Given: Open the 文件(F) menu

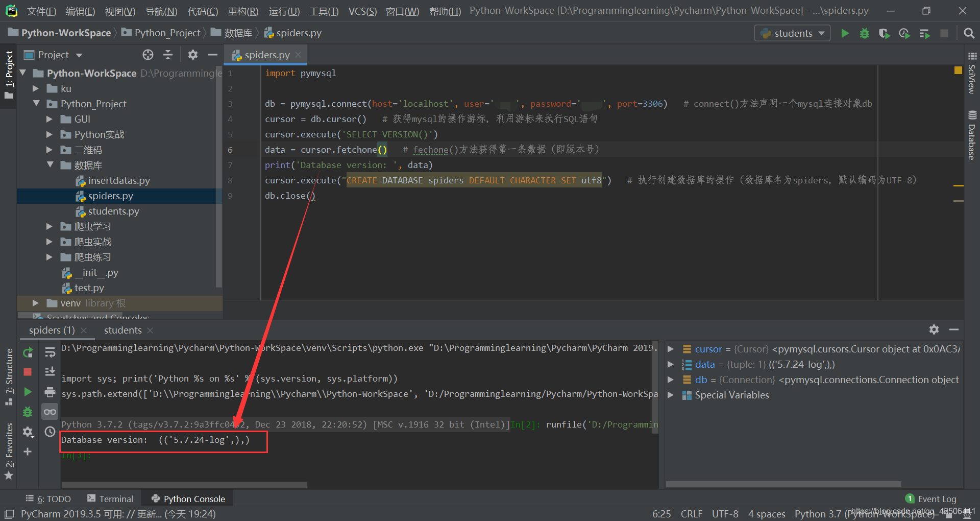Looking at the screenshot, I should [x=41, y=11].
